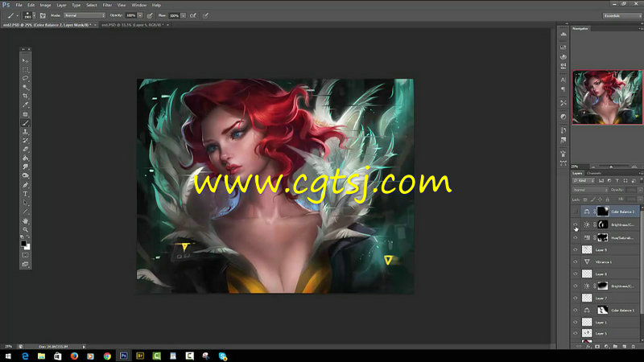Toggle pressure for opacity icon

[150, 15]
